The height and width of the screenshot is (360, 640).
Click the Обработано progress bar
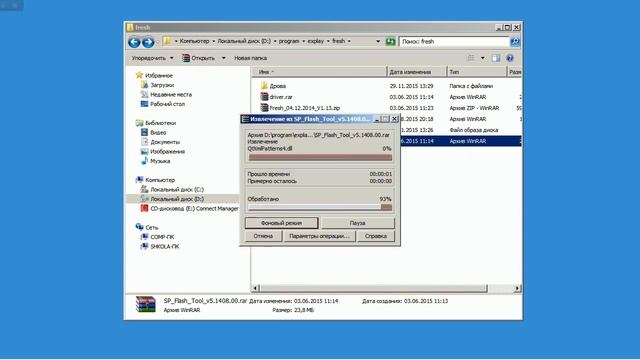coord(320,207)
